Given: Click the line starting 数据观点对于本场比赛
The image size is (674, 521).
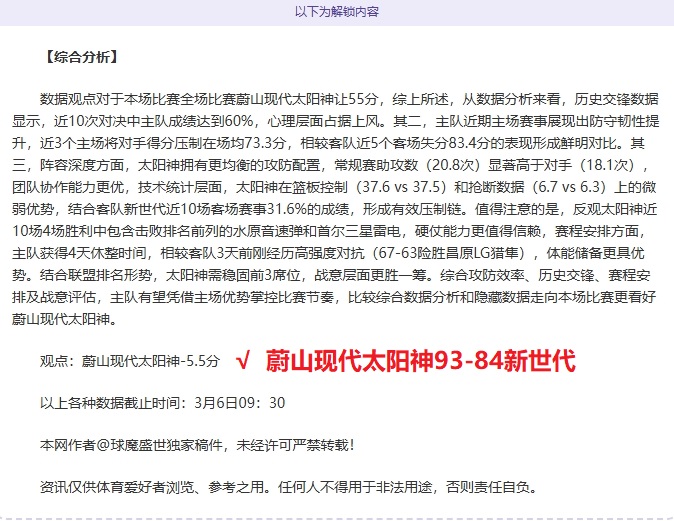Looking at the screenshot, I should [x=349, y=99].
